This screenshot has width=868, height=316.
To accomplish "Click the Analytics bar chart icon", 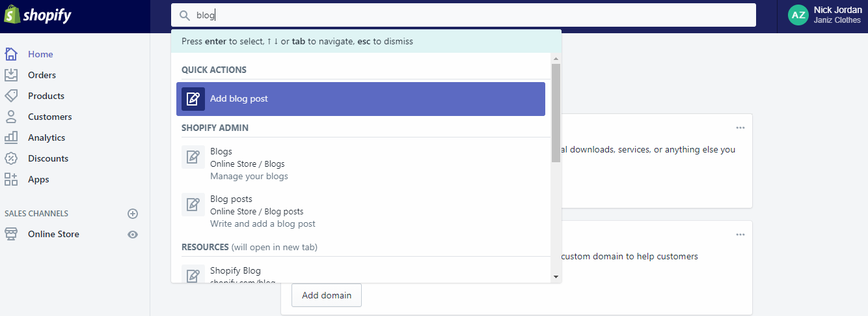I will click(11, 137).
